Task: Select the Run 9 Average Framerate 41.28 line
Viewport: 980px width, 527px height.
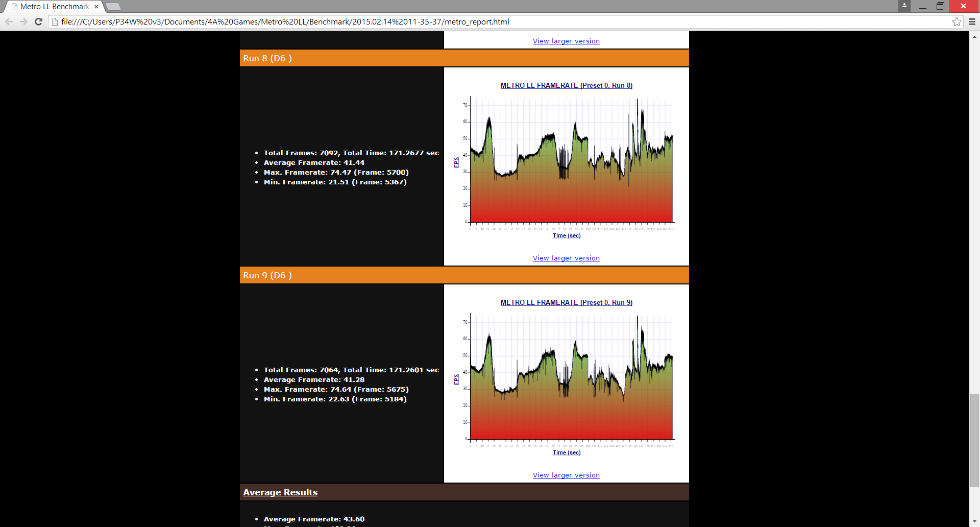Action: pos(314,379)
